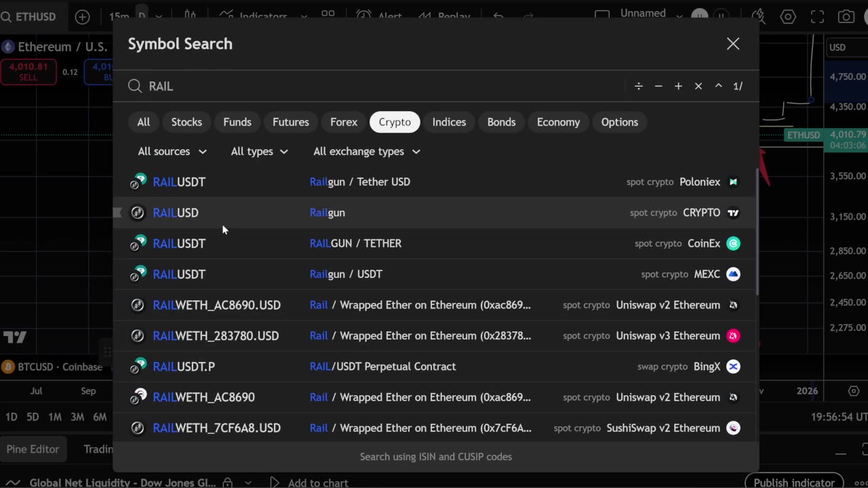Viewport: 868px width, 488px height.
Task: Select RAILUSDT on Poloniex result
Action: tap(435, 182)
